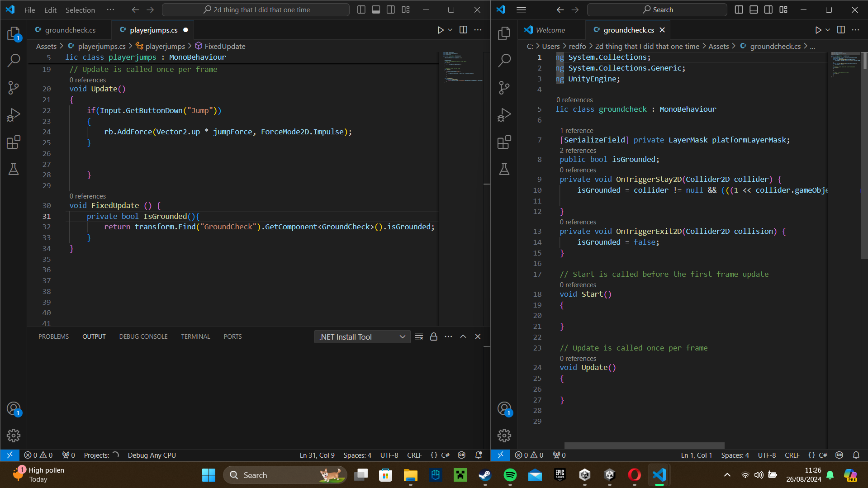Toggle panel visibility in left title bar
Image resolution: width=868 pixels, height=488 pixels.
coord(376,10)
